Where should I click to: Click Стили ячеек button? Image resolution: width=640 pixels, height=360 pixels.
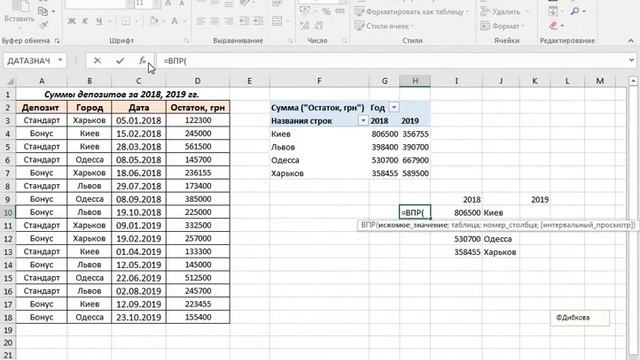pyautogui.click(x=384, y=26)
